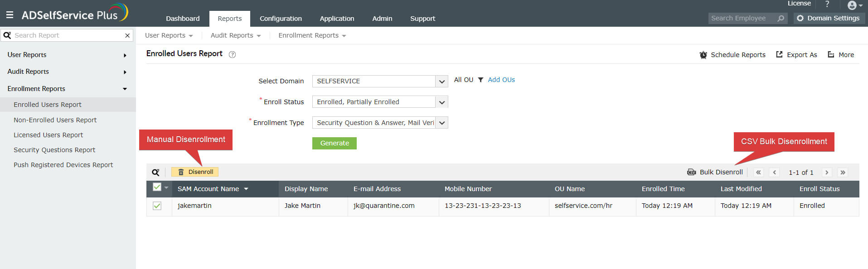Go to next page of results
The height and width of the screenshot is (269, 868).
tap(827, 173)
